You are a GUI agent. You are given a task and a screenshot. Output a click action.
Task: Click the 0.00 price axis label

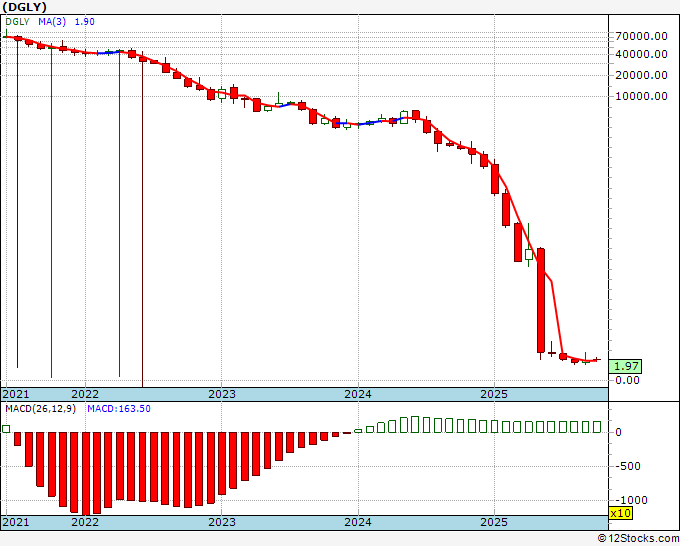tap(627, 380)
